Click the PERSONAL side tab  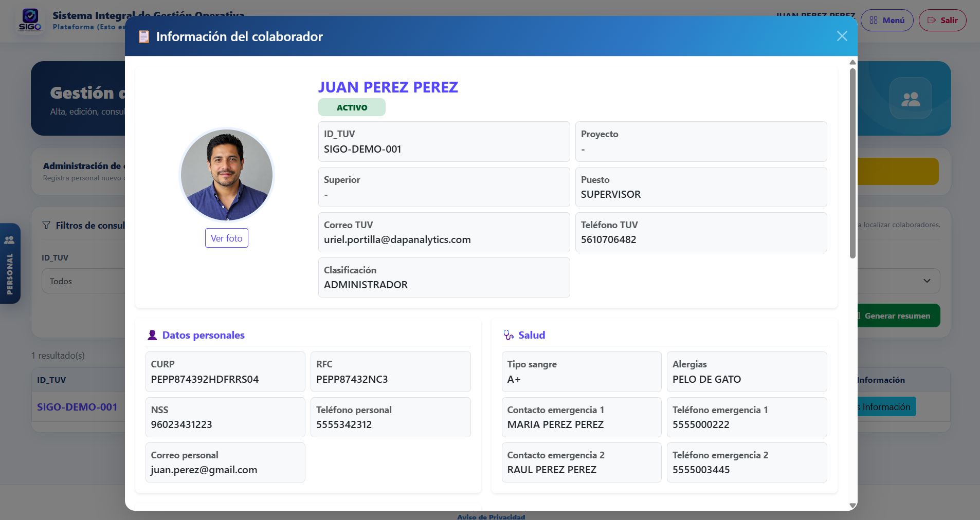[x=10, y=263]
